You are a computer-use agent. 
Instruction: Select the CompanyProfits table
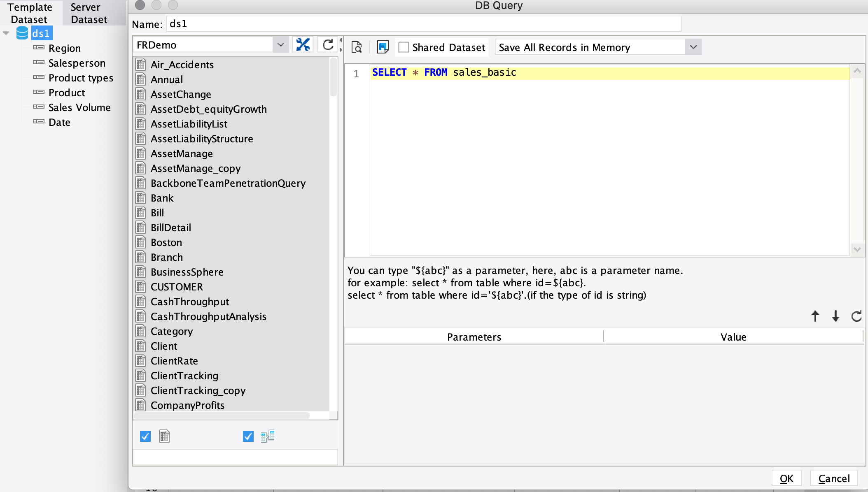coord(187,405)
